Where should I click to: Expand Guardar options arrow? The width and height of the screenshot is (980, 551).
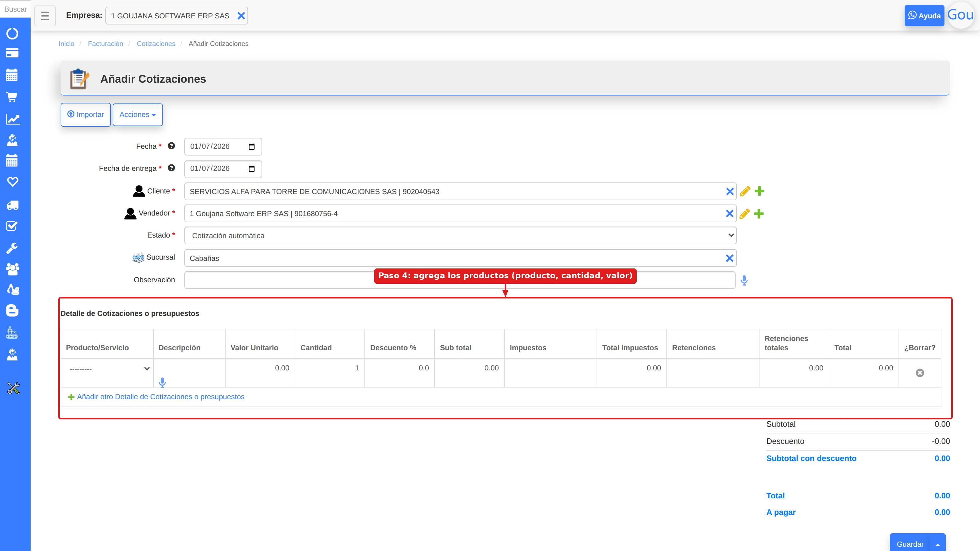[x=937, y=544]
